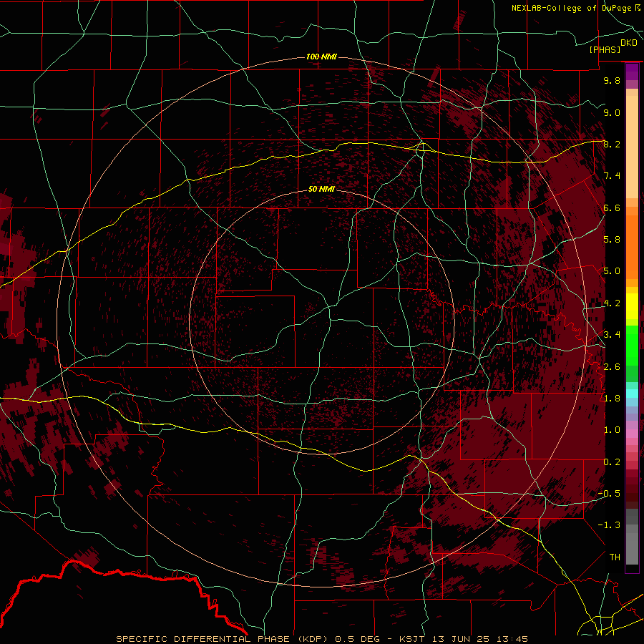
Task: Click the KSJT radar site identifier
Action: click(x=411, y=639)
